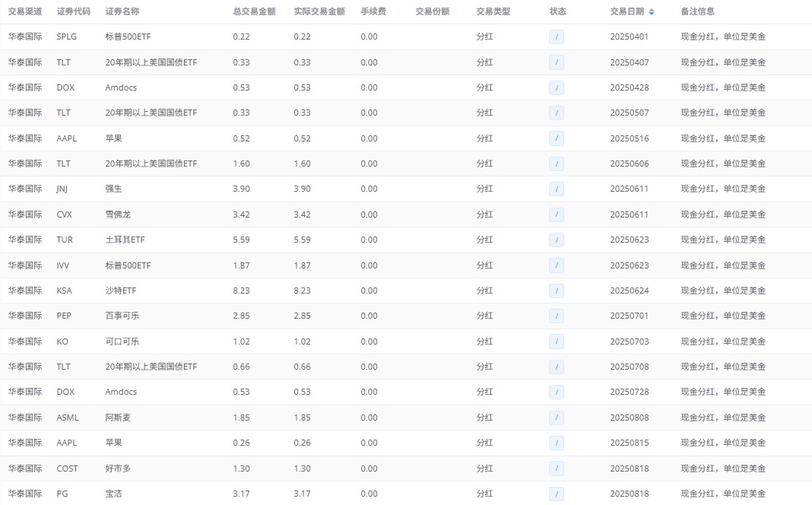The height and width of the screenshot is (505, 812).
Task: Click the 华泰国际 channel cell in KO row
Action: (x=25, y=341)
